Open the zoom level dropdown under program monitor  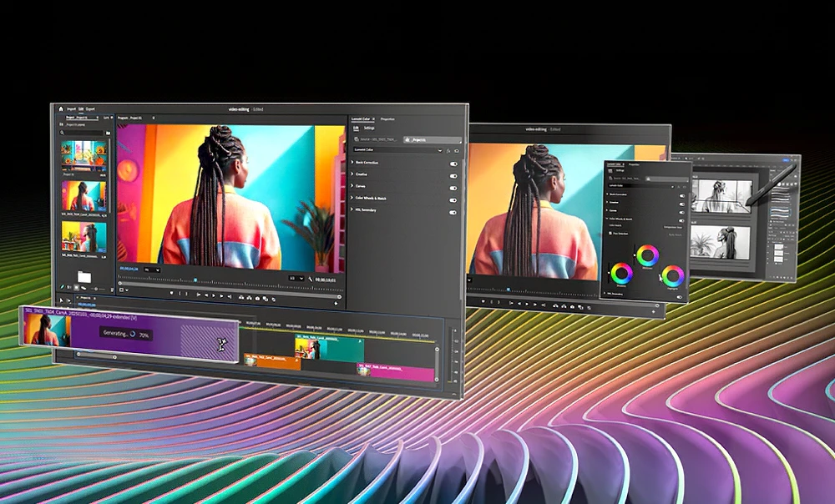tap(152, 270)
